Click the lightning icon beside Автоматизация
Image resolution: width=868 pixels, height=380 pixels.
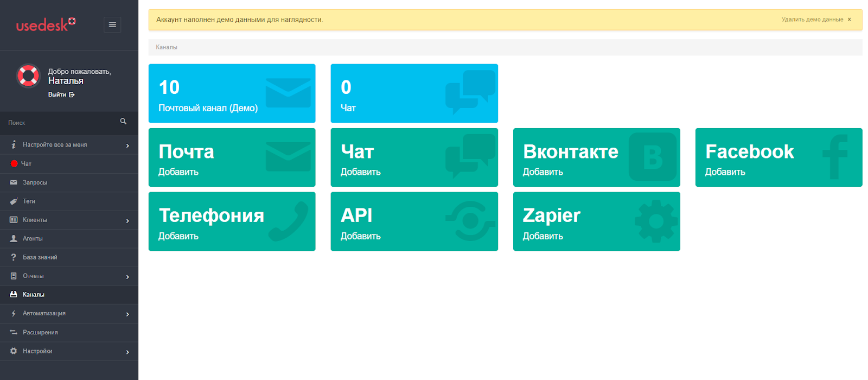coord(14,314)
